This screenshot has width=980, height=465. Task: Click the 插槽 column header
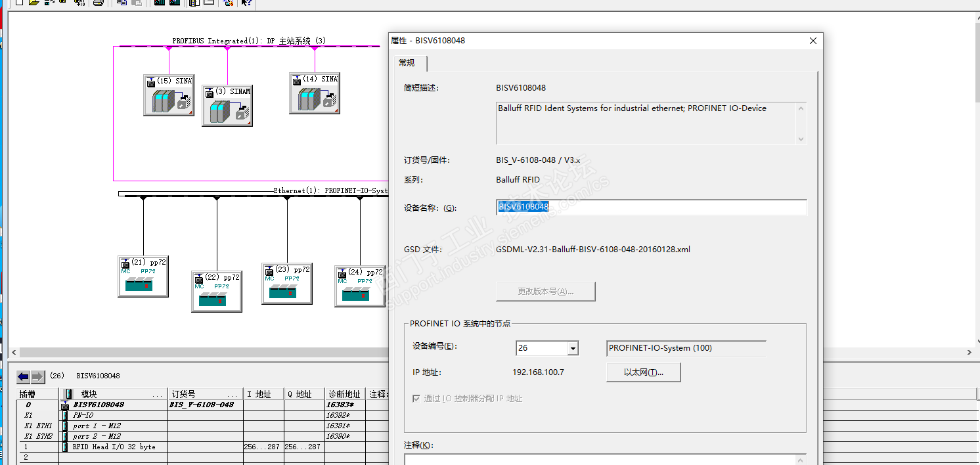click(x=37, y=394)
